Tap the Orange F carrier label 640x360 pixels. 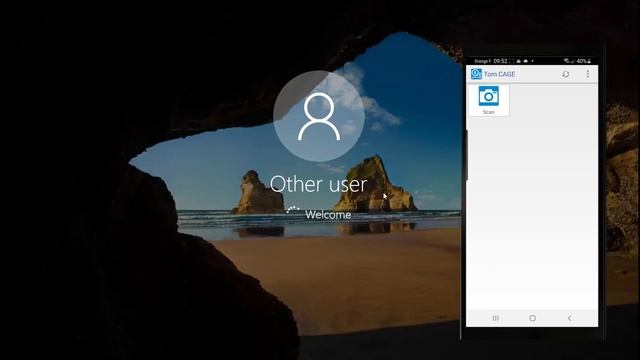(x=482, y=61)
